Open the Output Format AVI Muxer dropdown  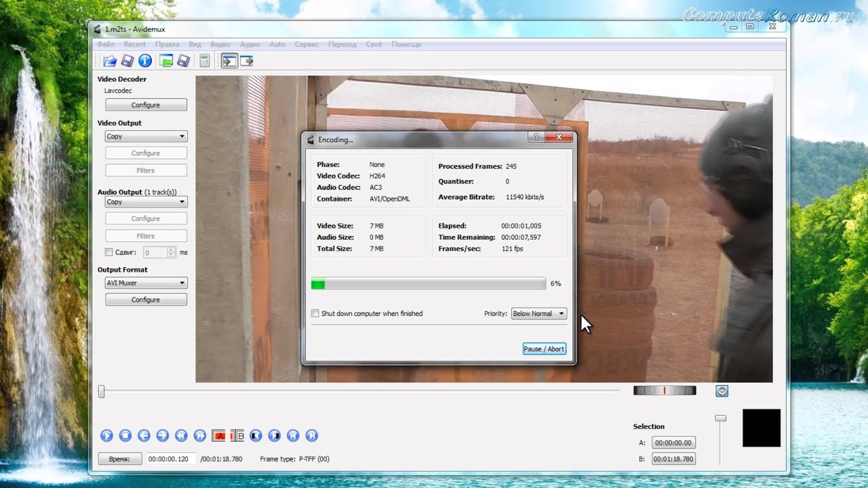[x=146, y=283]
